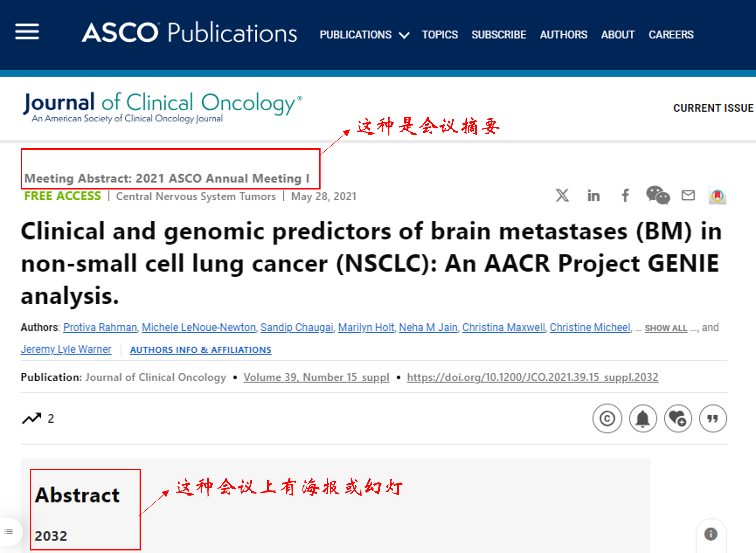Click the info icon at bottom right
The image size is (756, 553).
point(711,534)
